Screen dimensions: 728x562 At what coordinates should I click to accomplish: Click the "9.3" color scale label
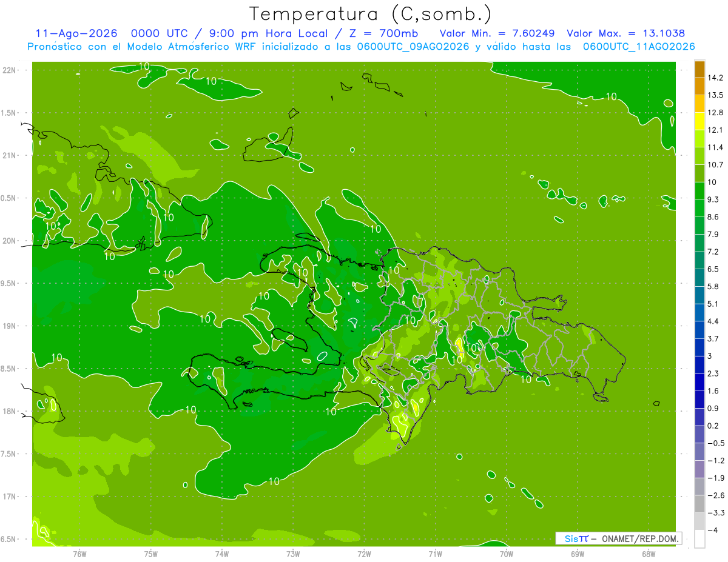713,199
